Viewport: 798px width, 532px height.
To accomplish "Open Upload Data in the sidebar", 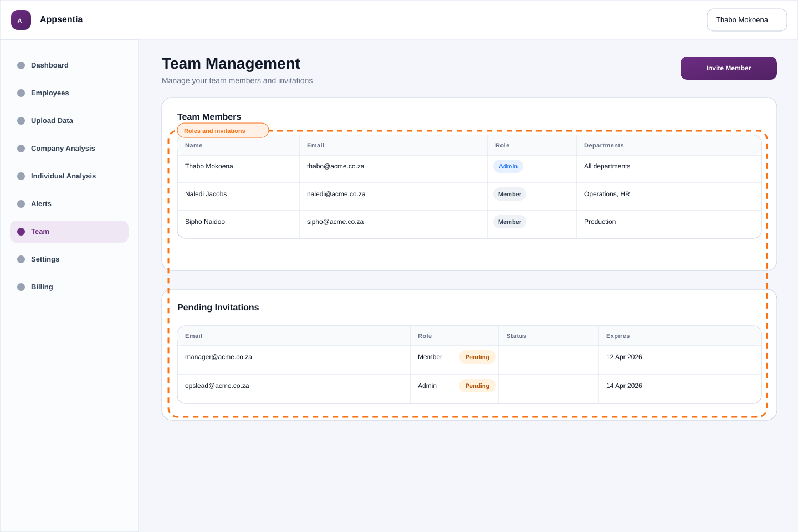I will coord(69,121).
